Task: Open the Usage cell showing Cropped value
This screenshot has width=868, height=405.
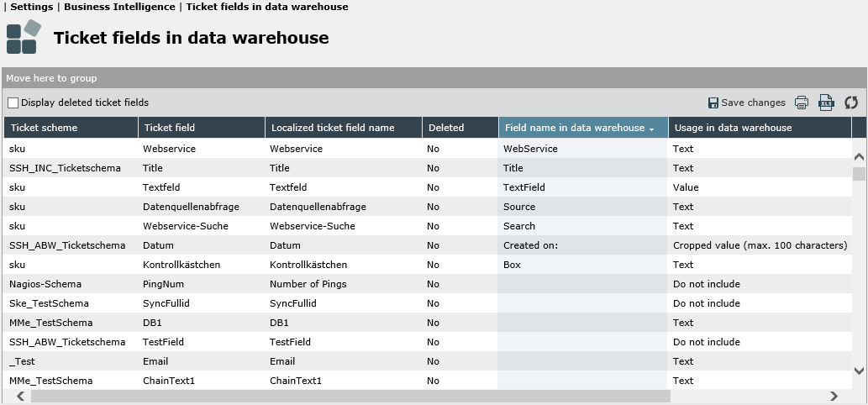Action: 760,245
